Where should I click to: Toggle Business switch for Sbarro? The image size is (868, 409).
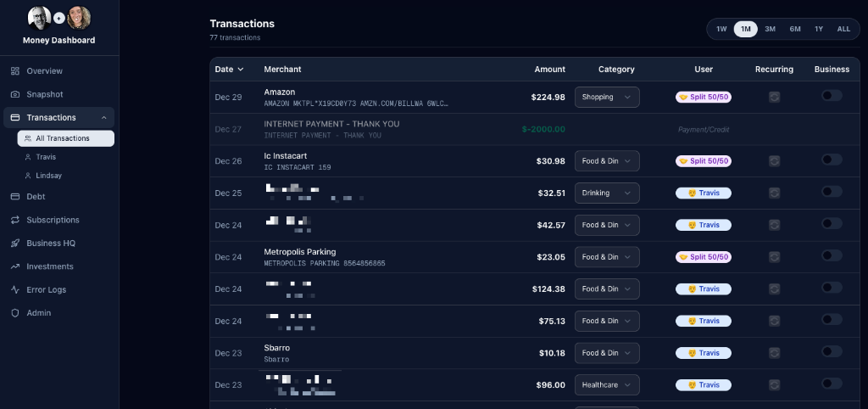pos(832,351)
